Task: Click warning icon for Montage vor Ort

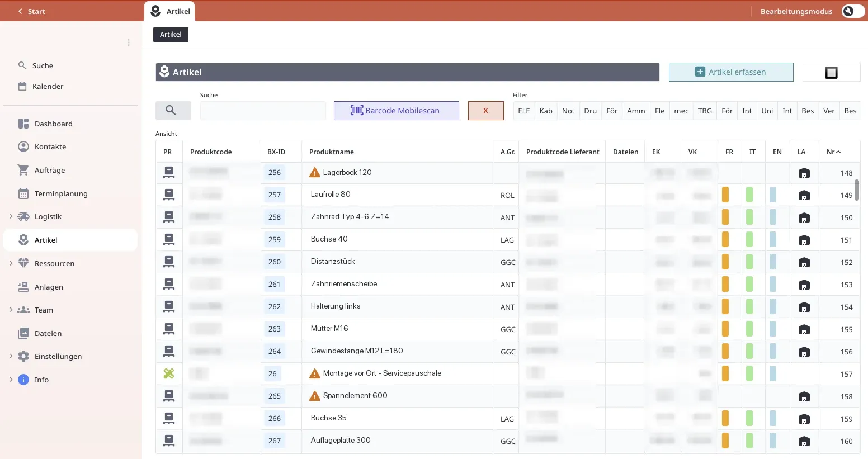Action: click(x=315, y=373)
